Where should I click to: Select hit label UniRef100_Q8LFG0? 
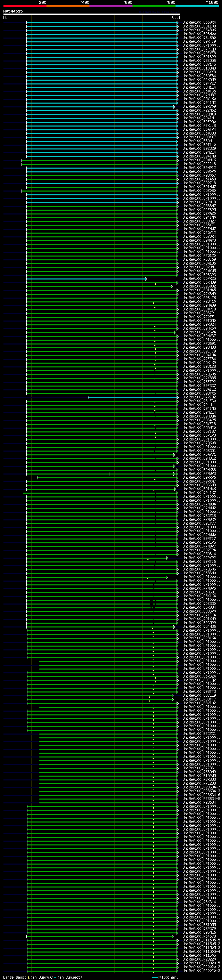[x=199, y=401]
